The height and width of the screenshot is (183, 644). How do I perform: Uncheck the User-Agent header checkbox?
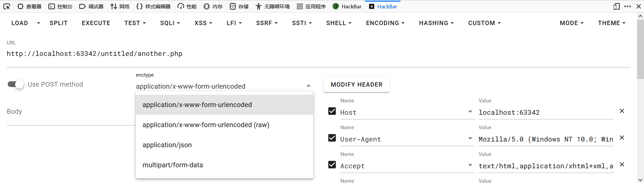point(332,138)
